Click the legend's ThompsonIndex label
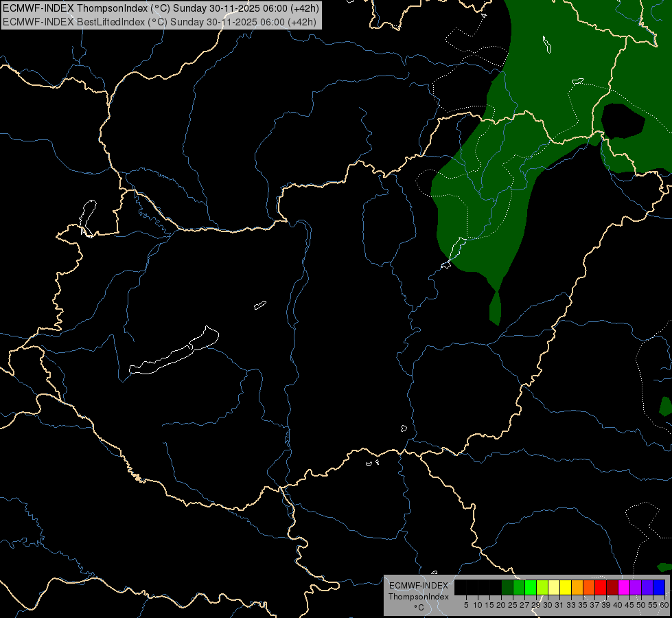The height and width of the screenshot is (618, 672). pyautogui.click(x=418, y=597)
